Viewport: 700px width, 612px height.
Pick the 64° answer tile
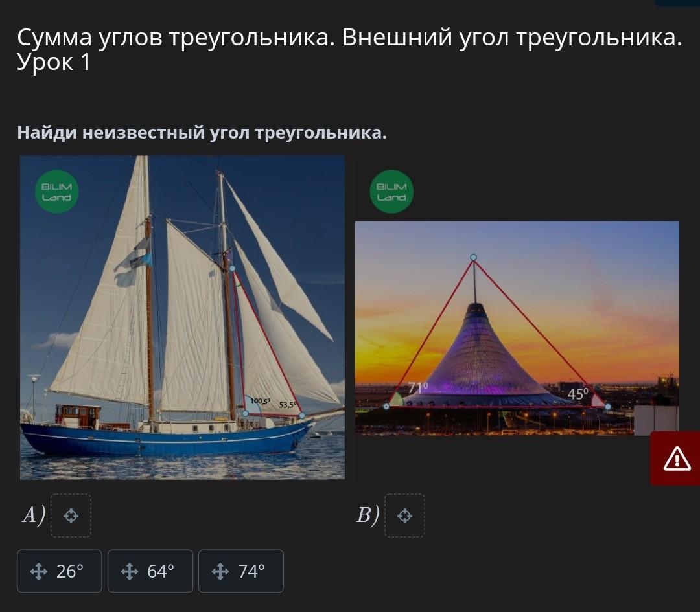click(150, 571)
